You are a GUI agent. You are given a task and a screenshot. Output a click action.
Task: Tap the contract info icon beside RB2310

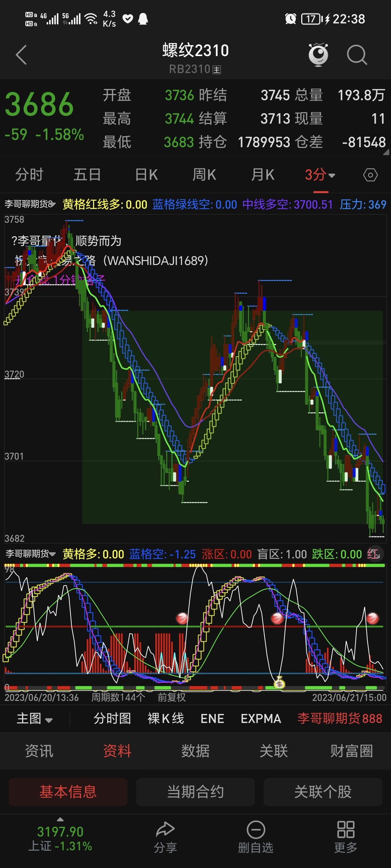[x=216, y=70]
